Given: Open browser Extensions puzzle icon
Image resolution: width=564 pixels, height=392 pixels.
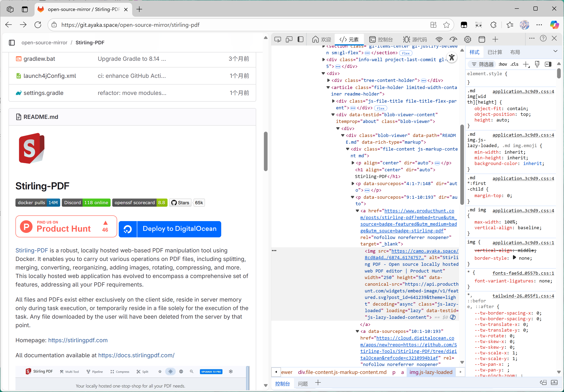Looking at the screenshot, I should (493, 25).
